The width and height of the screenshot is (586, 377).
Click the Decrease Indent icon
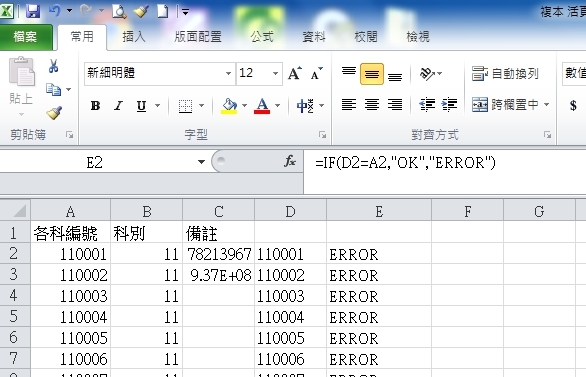(426, 105)
